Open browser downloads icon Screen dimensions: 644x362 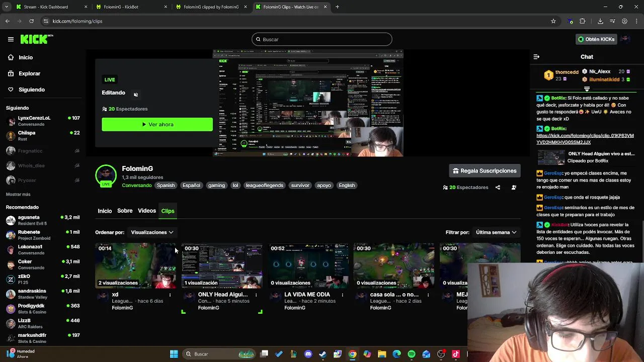[600, 21]
